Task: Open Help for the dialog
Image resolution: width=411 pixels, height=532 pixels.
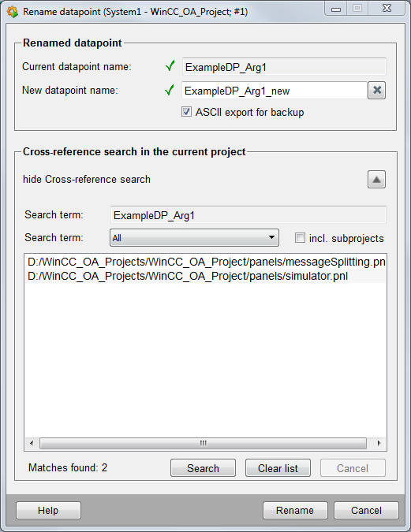Action: click(x=48, y=510)
